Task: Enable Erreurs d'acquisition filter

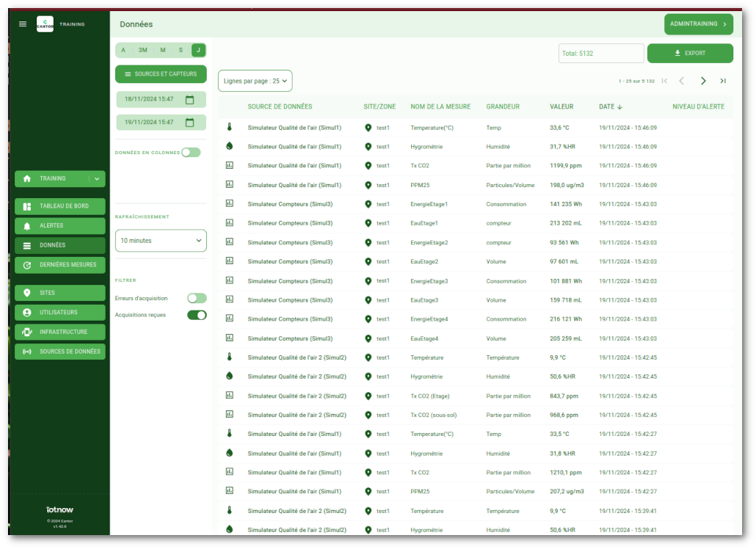Action: pos(197,299)
